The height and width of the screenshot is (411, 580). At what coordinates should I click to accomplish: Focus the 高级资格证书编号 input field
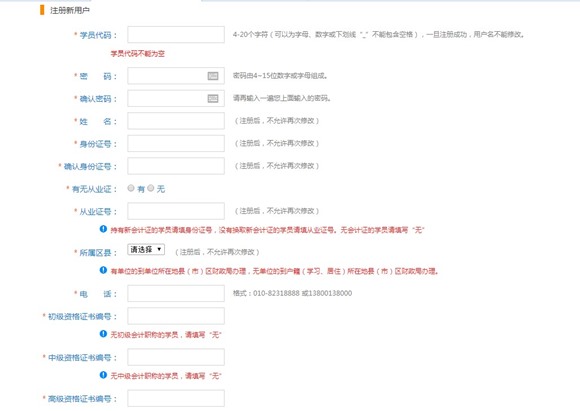pos(176,398)
